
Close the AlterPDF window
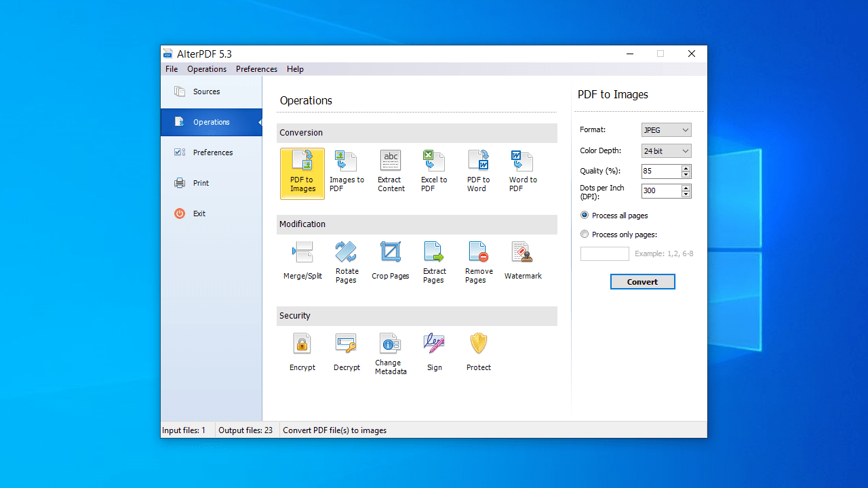click(692, 54)
